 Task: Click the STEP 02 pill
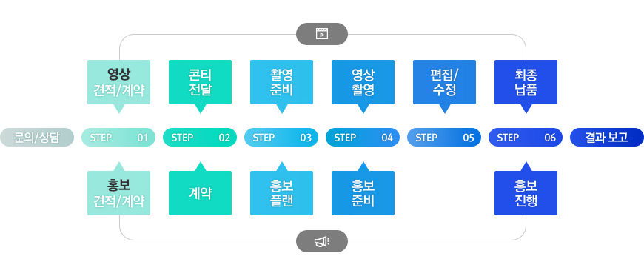coord(200,137)
